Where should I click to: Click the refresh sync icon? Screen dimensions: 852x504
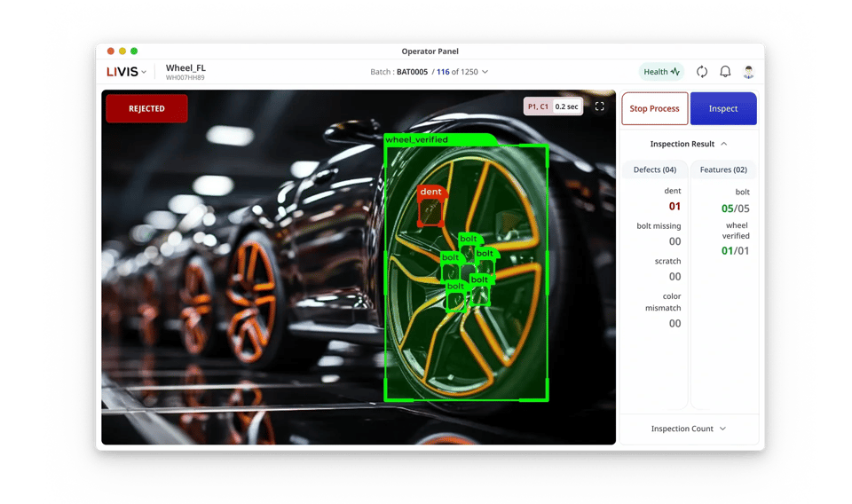point(702,72)
